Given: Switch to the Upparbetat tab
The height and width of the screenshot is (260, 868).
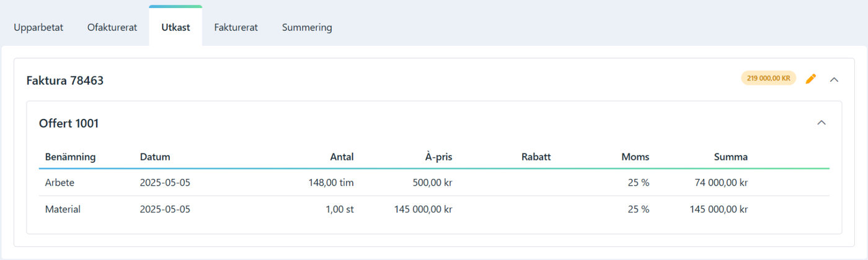Looking at the screenshot, I should [38, 27].
